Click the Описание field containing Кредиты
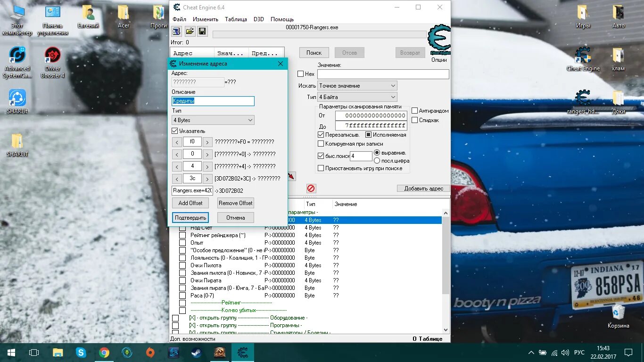This screenshot has height=362, width=644. click(x=213, y=101)
